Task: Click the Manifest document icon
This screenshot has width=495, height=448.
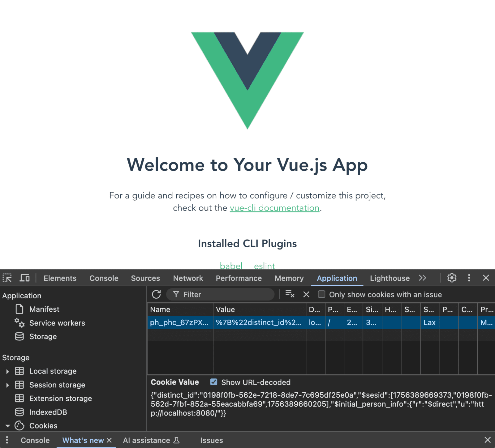Action: coord(19,309)
